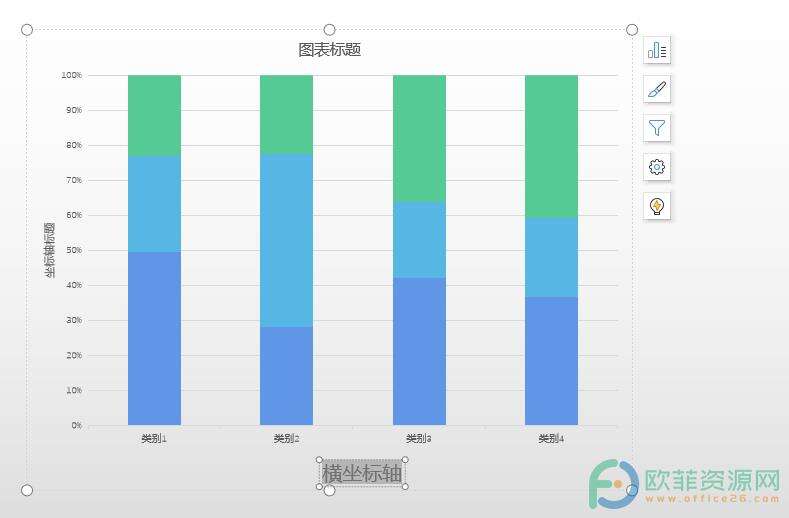Click the 100% value axis label
The height and width of the screenshot is (518, 789).
pos(71,75)
